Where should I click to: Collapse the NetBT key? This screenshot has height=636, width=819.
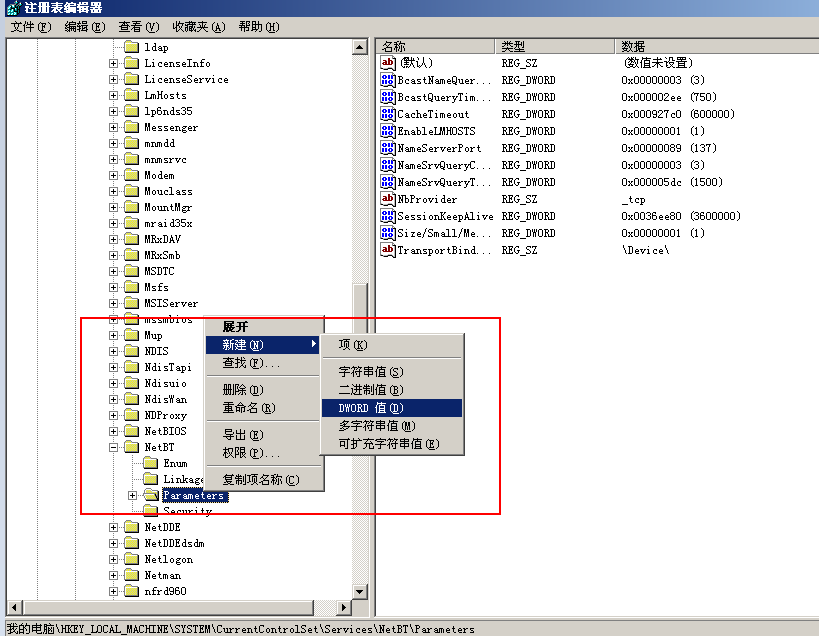pos(113,447)
